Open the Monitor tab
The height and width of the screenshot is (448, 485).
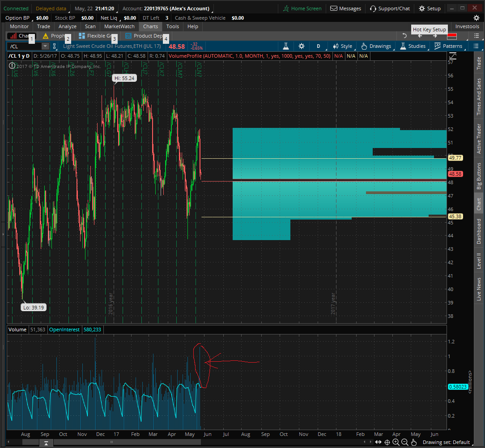19,26
